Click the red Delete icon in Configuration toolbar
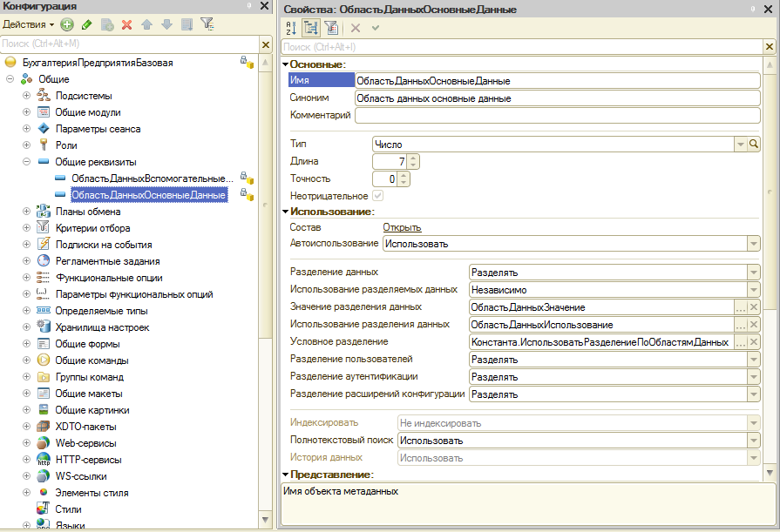This screenshot has height=532, width=780. [x=127, y=24]
